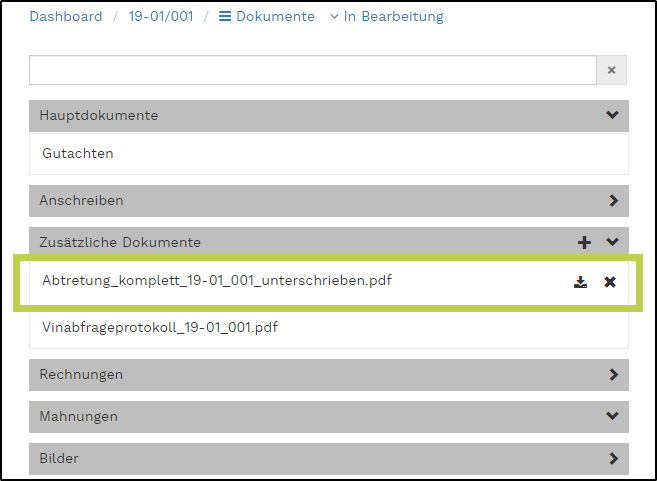Open the Gutachten document
This screenshot has height=481, width=657.
pos(78,154)
